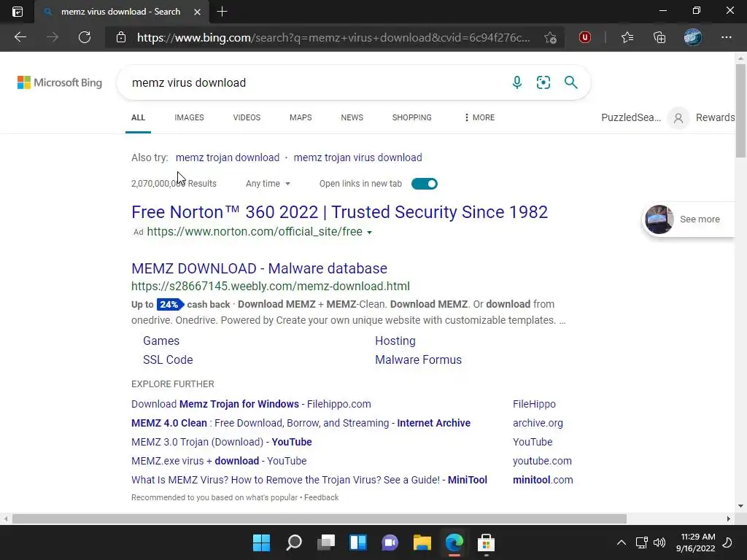This screenshot has height=560, width=747.
Task: Search using an image icon
Action: (543, 82)
